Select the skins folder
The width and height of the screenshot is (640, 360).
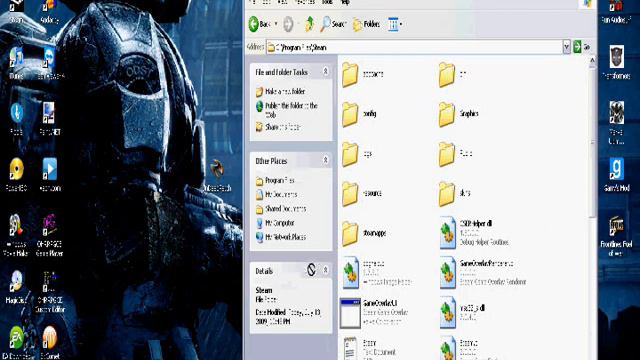pos(454,193)
